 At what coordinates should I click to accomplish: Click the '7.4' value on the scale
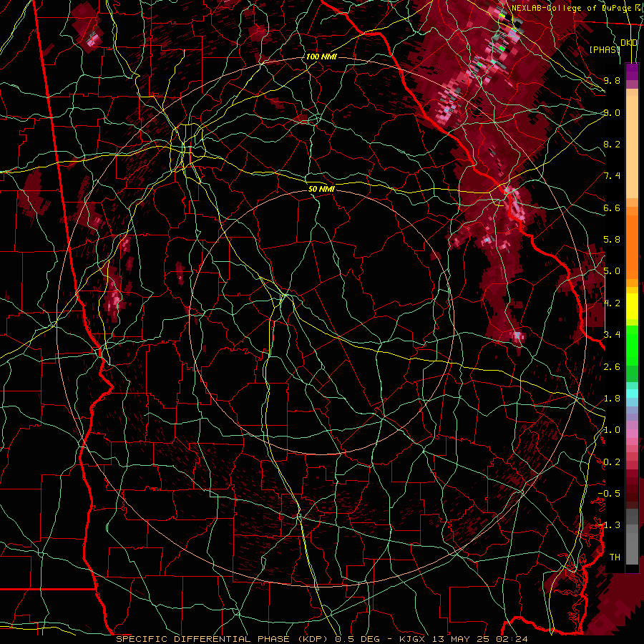point(612,176)
